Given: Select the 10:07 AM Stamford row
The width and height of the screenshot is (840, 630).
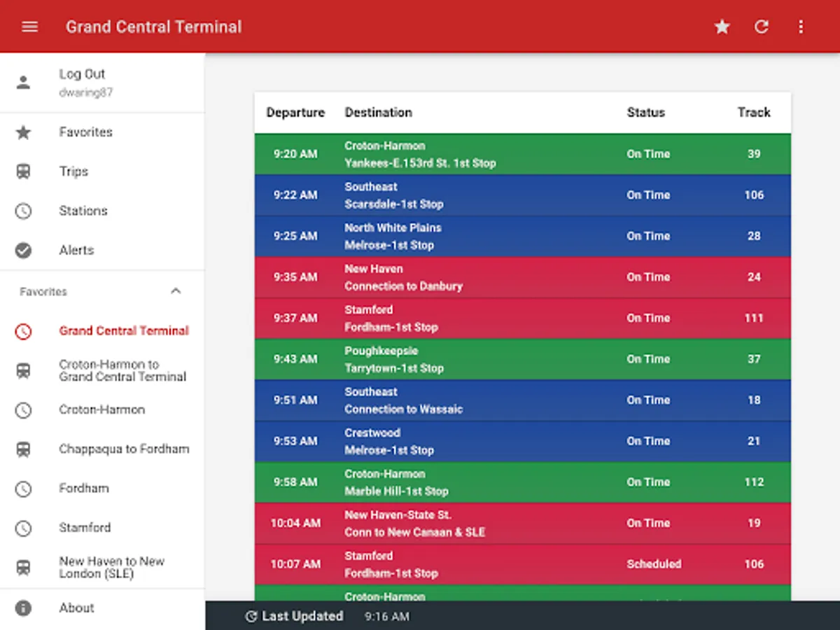Looking at the screenshot, I should (x=522, y=564).
